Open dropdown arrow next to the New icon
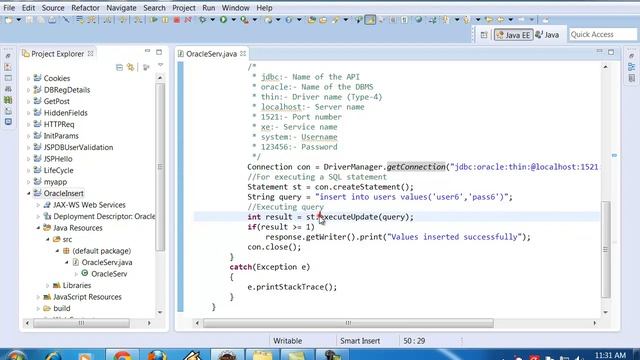 18,20
